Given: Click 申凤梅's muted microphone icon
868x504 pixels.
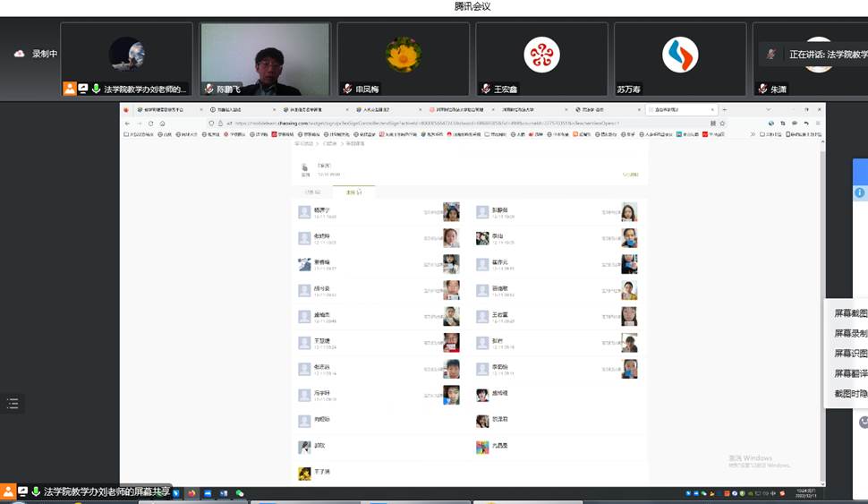Looking at the screenshot, I should coord(347,89).
